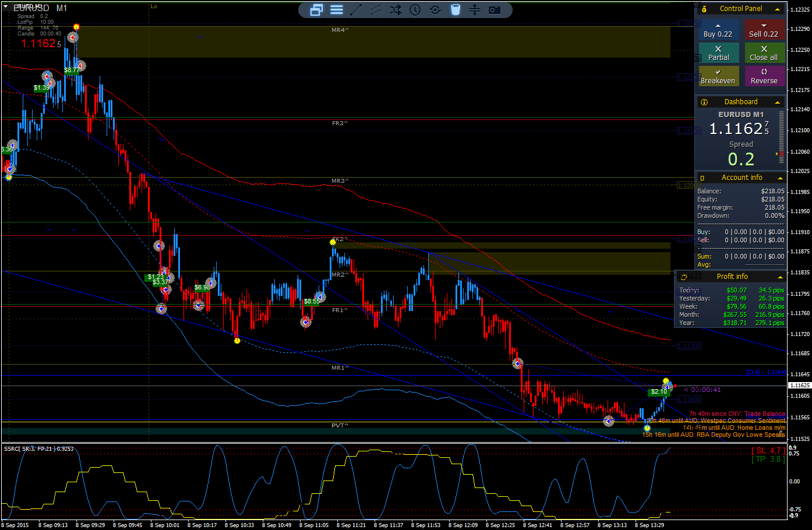This screenshot has height=530, width=812.
Task: Click the EURUSD M1 dashboard title
Action: [741, 115]
